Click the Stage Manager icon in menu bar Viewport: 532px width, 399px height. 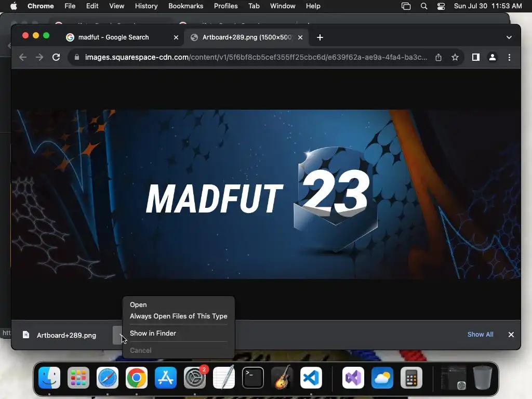pyautogui.click(x=406, y=6)
